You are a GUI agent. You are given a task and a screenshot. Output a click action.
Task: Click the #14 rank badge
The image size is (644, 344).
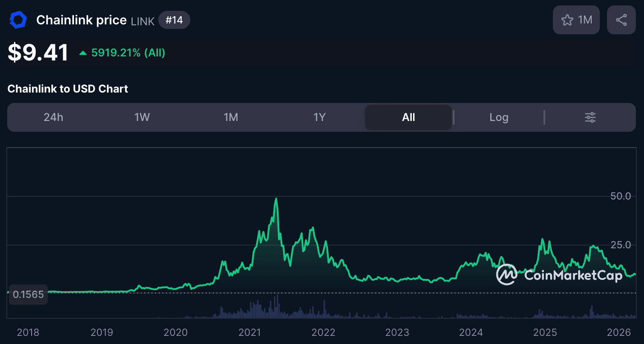(x=174, y=20)
